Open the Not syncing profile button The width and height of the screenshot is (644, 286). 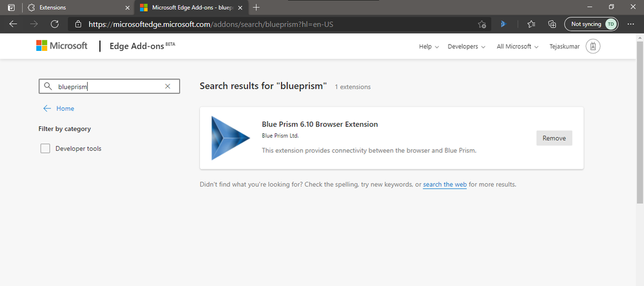591,24
